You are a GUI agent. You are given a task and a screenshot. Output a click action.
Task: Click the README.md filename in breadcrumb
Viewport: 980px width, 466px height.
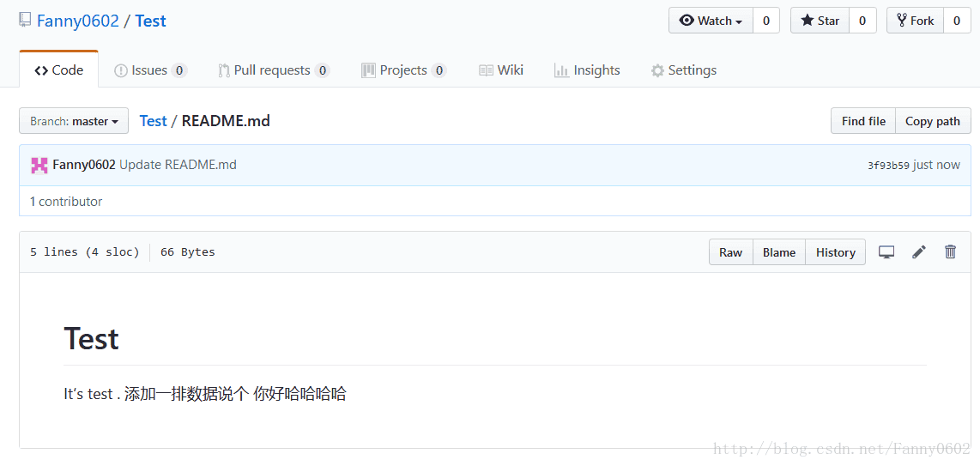tap(226, 120)
